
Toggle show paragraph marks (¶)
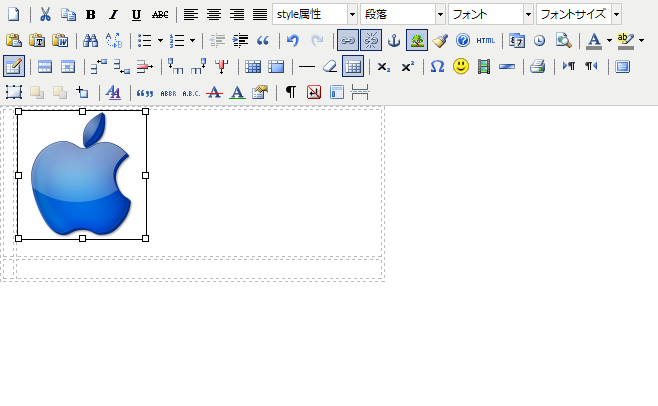pos(290,92)
